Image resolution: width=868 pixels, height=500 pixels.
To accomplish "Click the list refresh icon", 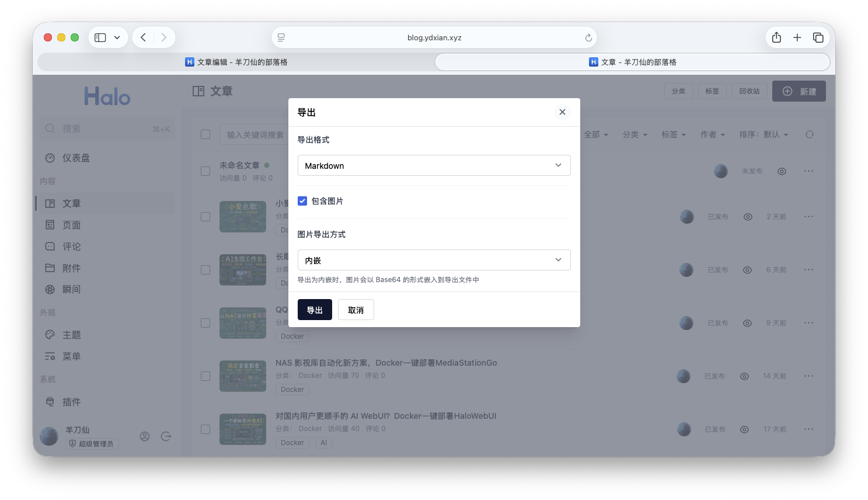I will pos(810,134).
